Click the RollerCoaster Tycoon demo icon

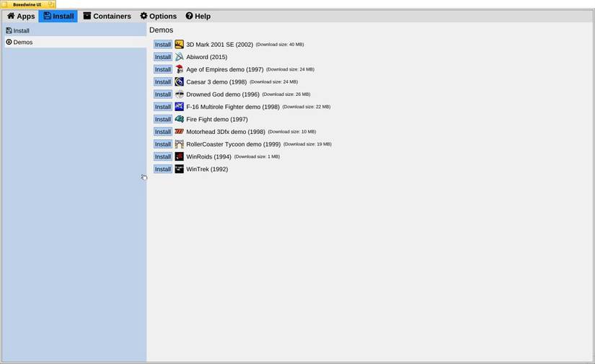pyautogui.click(x=179, y=144)
